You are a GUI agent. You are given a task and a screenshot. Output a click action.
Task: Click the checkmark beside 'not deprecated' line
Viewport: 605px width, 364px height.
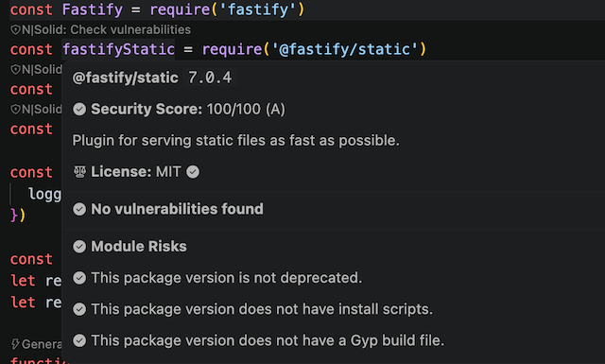[x=79, y=278]
